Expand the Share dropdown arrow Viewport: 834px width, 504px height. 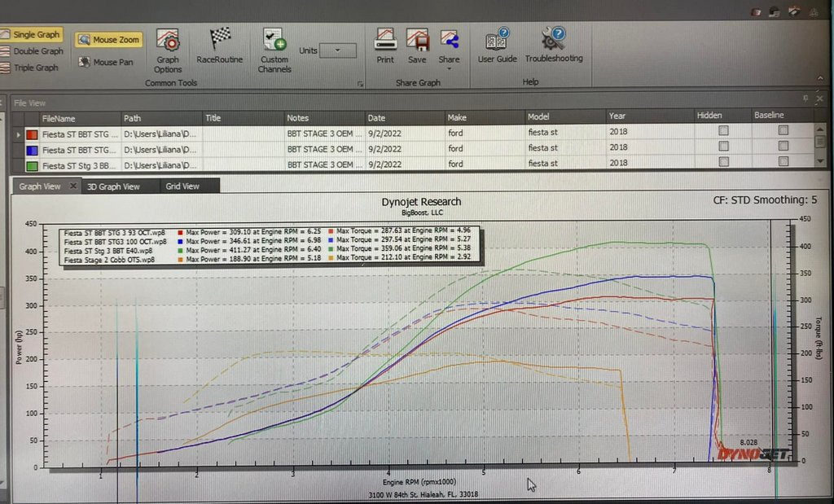449,68
